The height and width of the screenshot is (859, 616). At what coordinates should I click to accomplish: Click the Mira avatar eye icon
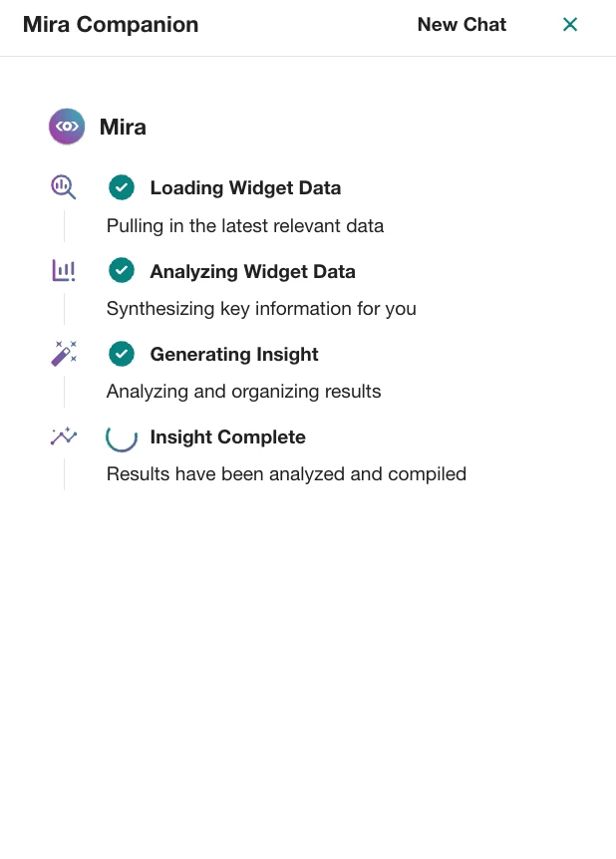click(x=67, y=127)
